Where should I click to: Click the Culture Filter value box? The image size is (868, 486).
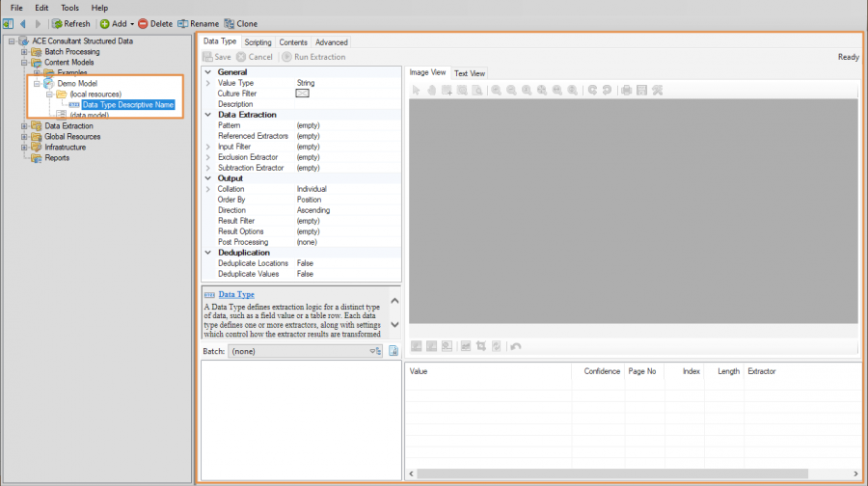[302, 94]
